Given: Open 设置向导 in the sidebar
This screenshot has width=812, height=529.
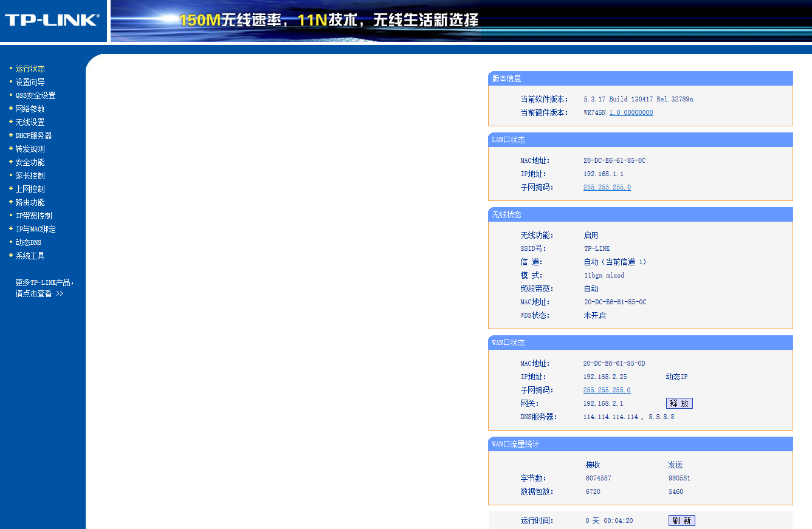Looking at the screenshot, I should coord(30,82).
